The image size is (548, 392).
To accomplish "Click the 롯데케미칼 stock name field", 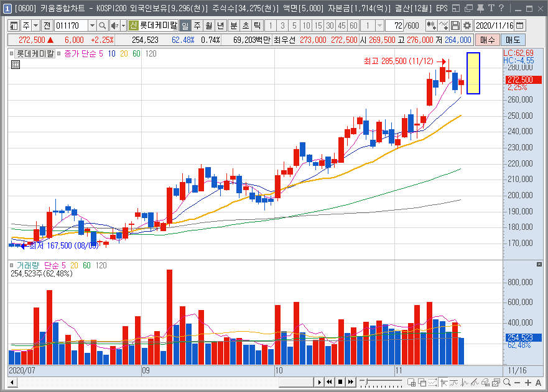I will (159, 25).
